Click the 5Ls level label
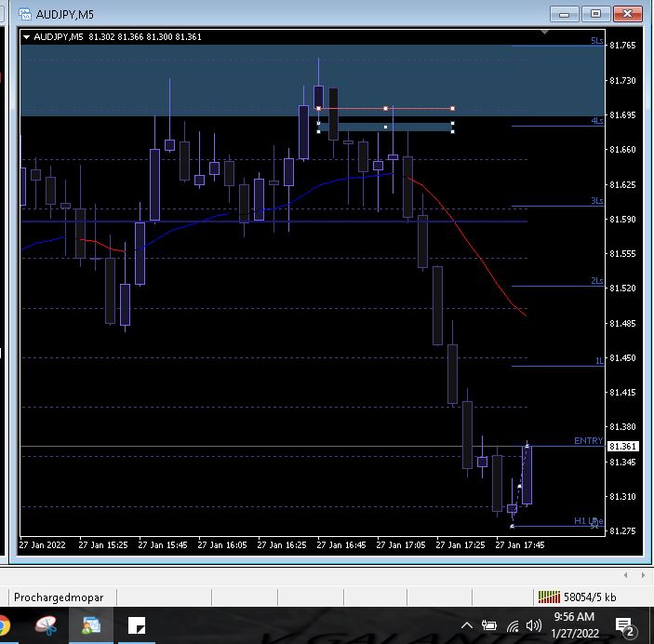 tap(596, 41)
